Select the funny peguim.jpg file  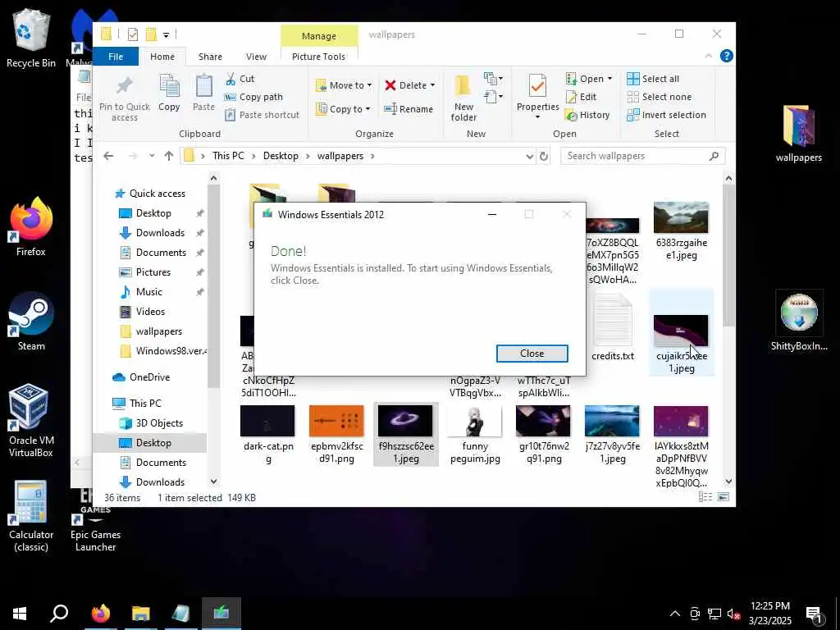[475, 434]
